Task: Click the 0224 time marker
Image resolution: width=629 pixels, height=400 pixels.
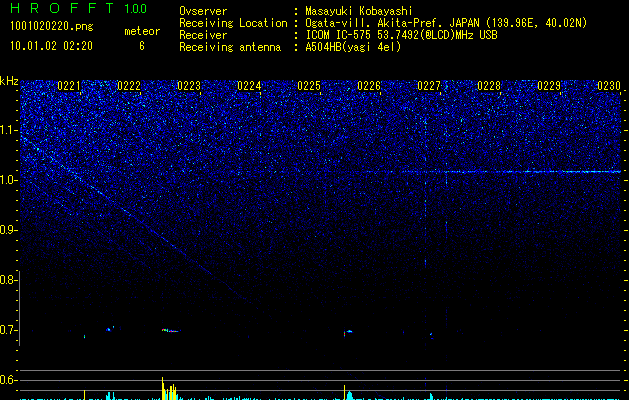Action: tap(249, 86)
